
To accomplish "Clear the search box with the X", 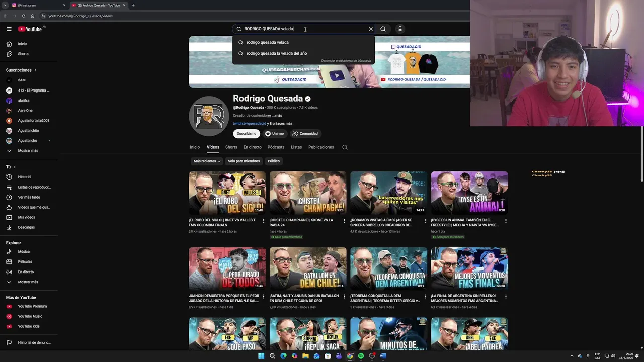I will click(371, 29).
